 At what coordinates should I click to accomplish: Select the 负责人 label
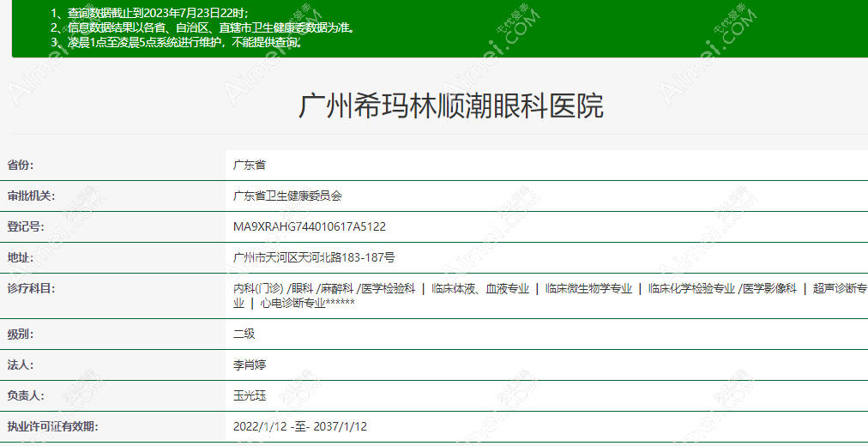pos(26,396)
